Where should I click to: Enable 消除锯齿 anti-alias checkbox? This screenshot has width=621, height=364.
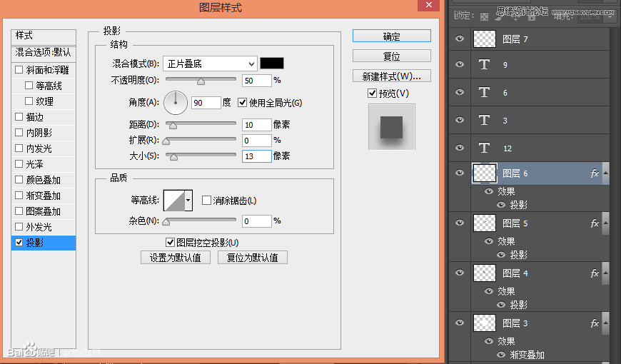tap(206, 201)
